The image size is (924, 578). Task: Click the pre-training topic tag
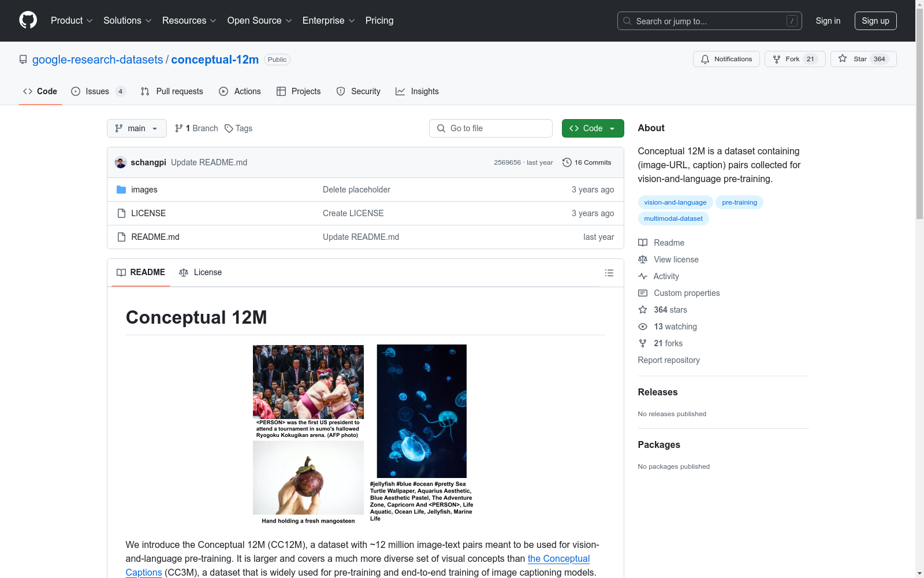(x=739, y=202)
